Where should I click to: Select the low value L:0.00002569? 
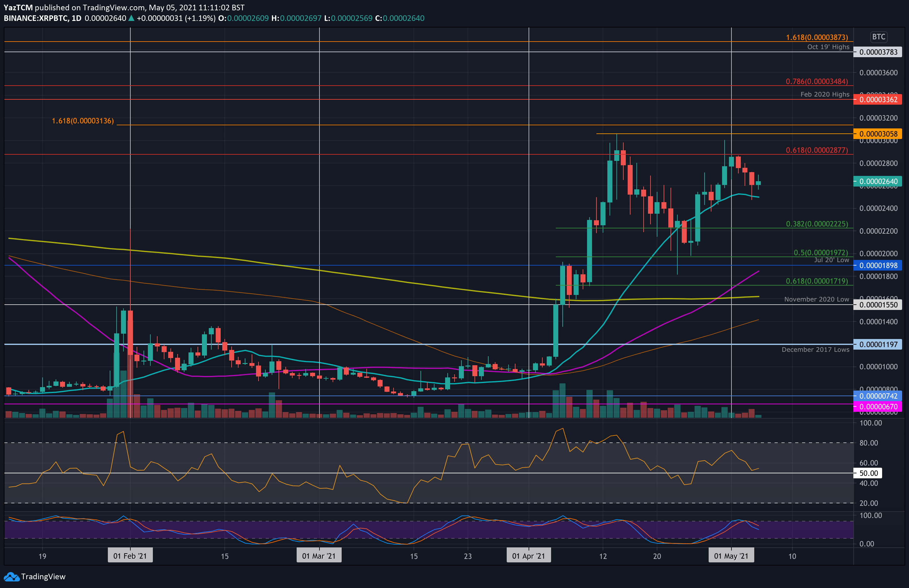point(348,18)
